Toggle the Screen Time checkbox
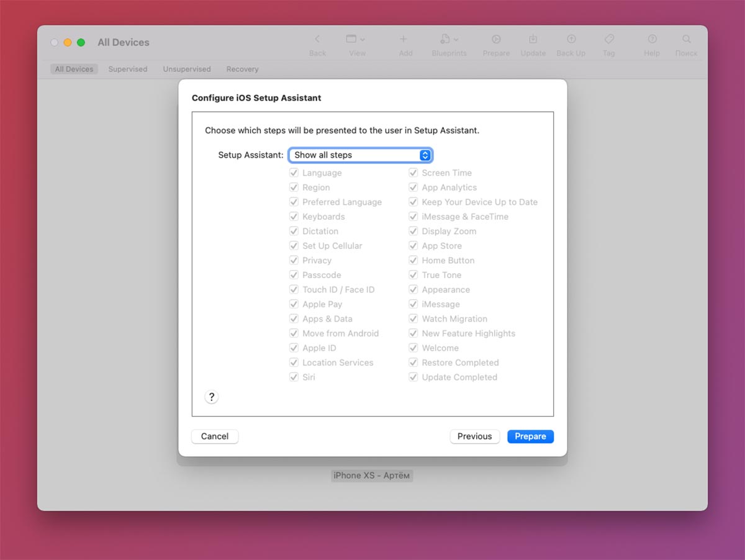The image size is (745, 560). pyautogui.click(x=413, y=173)
